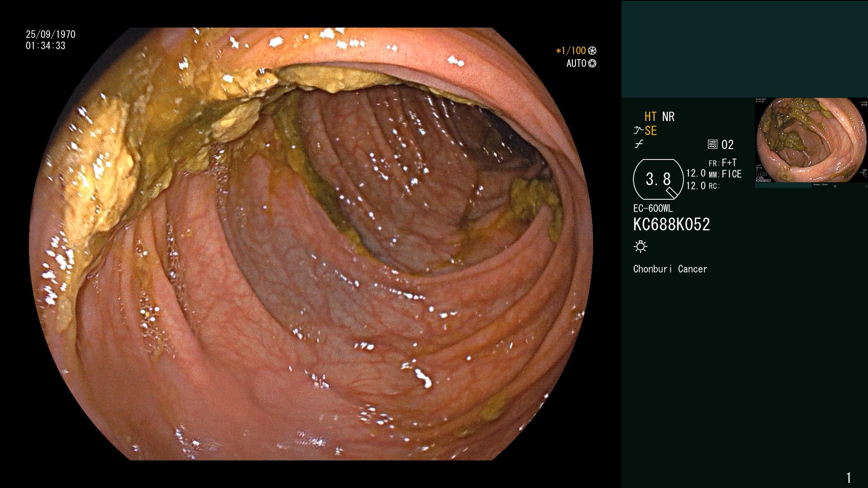Click the AUTO exposure label
Viewport: 868px width, 488px height.
(x=576, y=63)
